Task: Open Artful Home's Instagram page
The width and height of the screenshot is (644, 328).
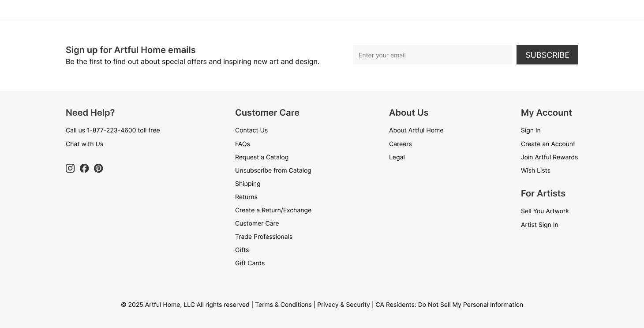Action: tap(70, 168)
